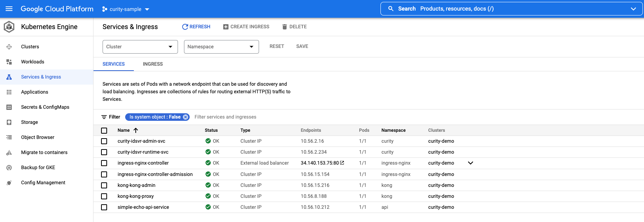Open the Cluster dropdown
This screenshot has height=222, width=644.
140,47
